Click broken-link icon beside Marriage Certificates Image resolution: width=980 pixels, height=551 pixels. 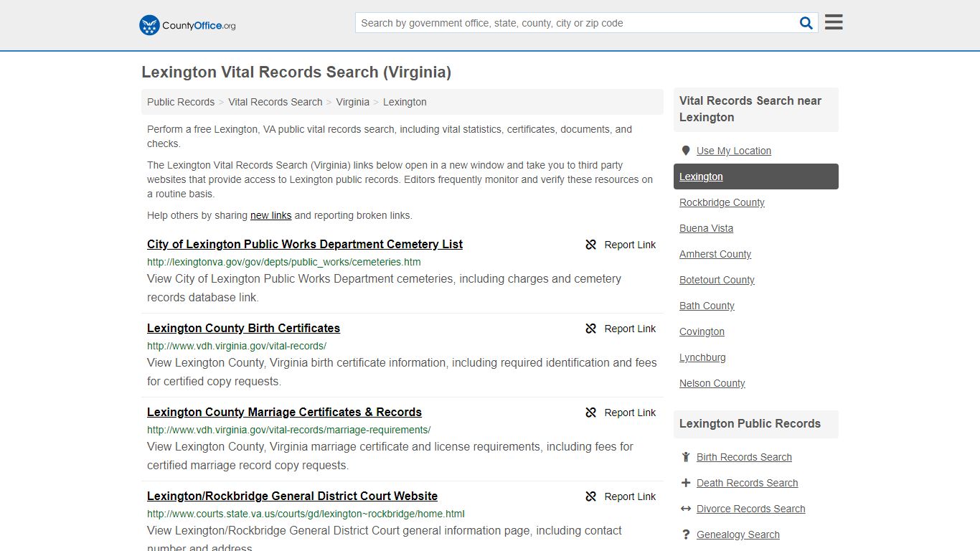click(591, 413)
